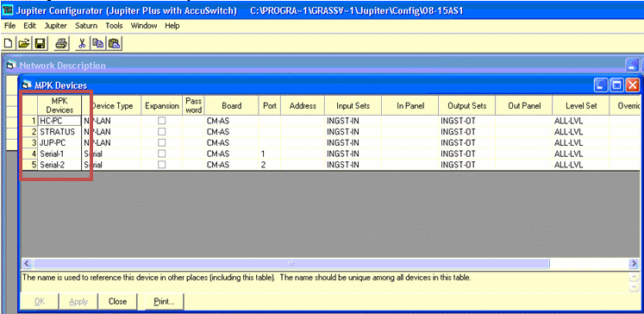Image resolution: width=644 pixels, height=314 pixels.
Task: Click the Print... button
Action: [165, 302]
